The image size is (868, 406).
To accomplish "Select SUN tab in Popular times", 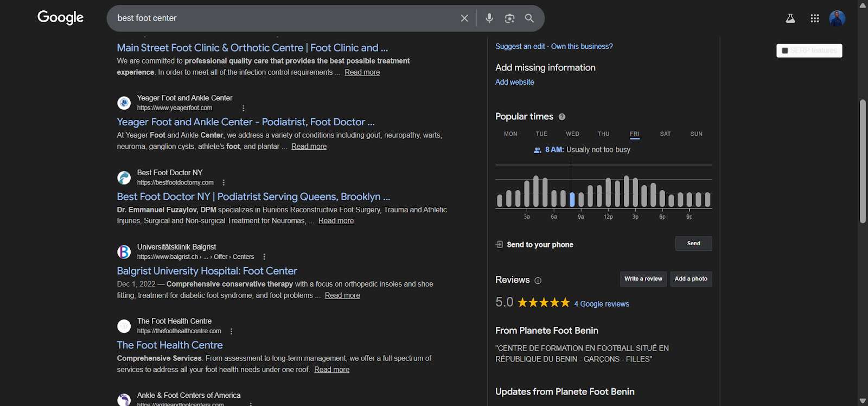I will [696, 134].
